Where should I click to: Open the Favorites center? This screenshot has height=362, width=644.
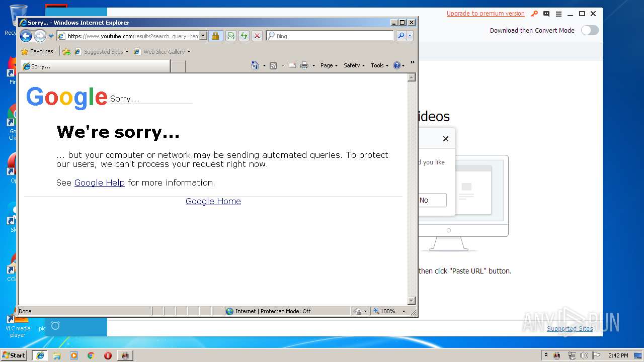[x=37, y=51]
